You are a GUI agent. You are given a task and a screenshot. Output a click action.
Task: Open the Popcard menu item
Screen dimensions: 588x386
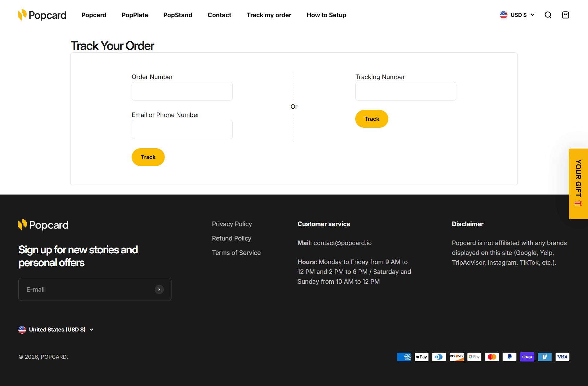[x=94, y=15]
